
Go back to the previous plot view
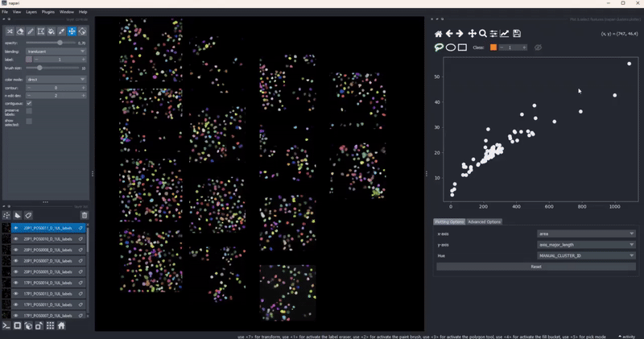pos(449,34)
